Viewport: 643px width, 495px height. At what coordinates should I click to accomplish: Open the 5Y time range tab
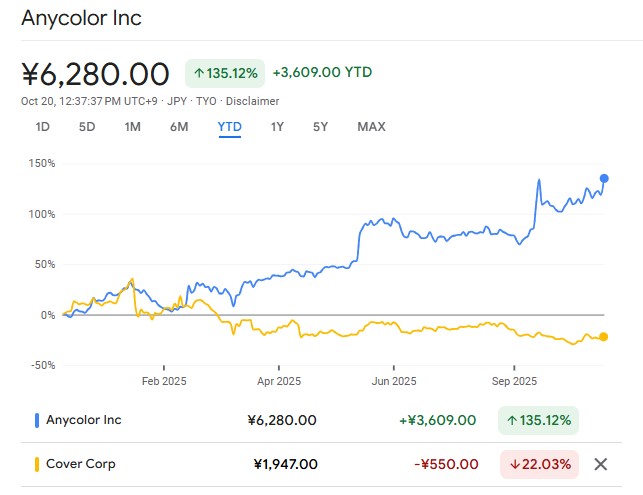(x=320, y=127)
